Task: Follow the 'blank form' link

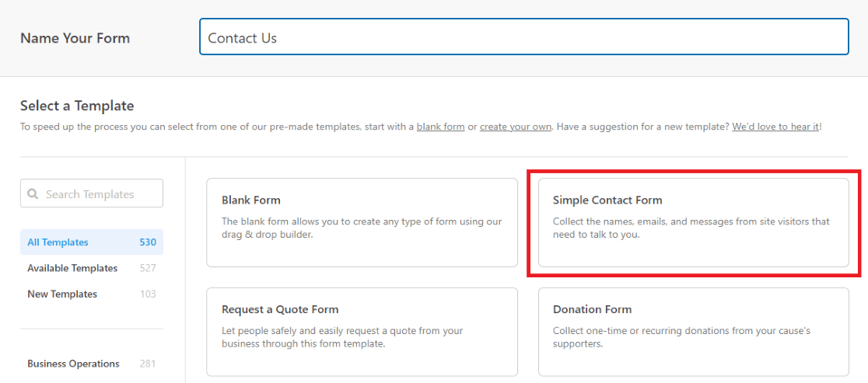Action: [441, 127]
